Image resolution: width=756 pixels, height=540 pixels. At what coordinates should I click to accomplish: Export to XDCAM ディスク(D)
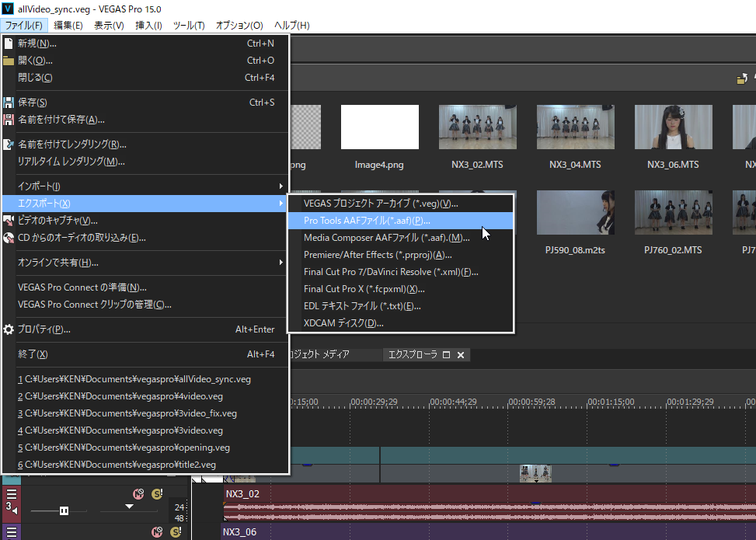[x=401, y=323]
